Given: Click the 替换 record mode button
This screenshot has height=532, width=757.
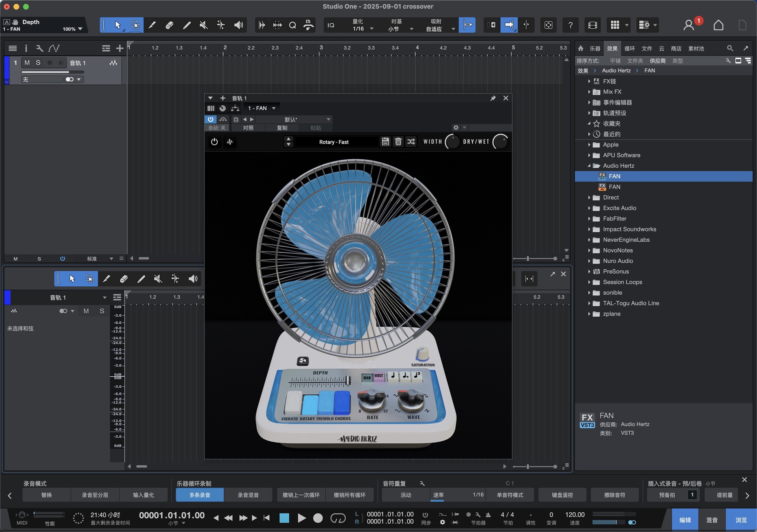Looking at the screenshot, I should [47, 495].
